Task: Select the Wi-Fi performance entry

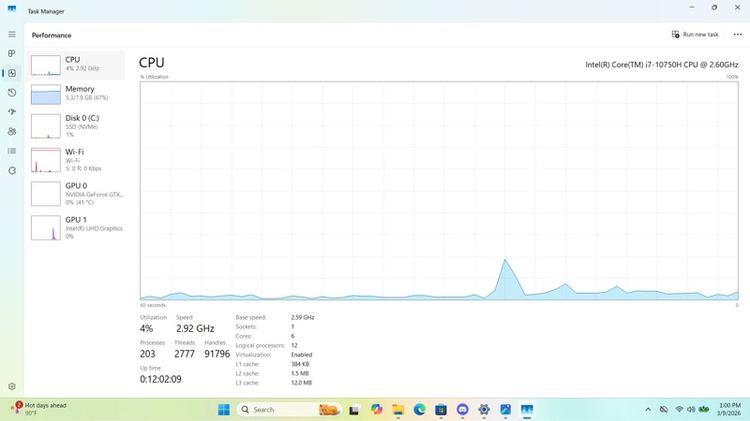Action: (77, 160)
